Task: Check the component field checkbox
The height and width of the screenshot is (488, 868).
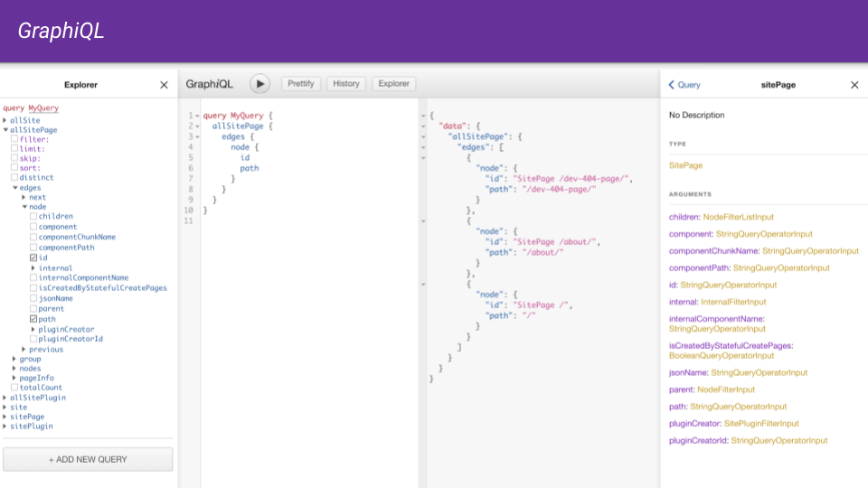Action: [33, 226]
